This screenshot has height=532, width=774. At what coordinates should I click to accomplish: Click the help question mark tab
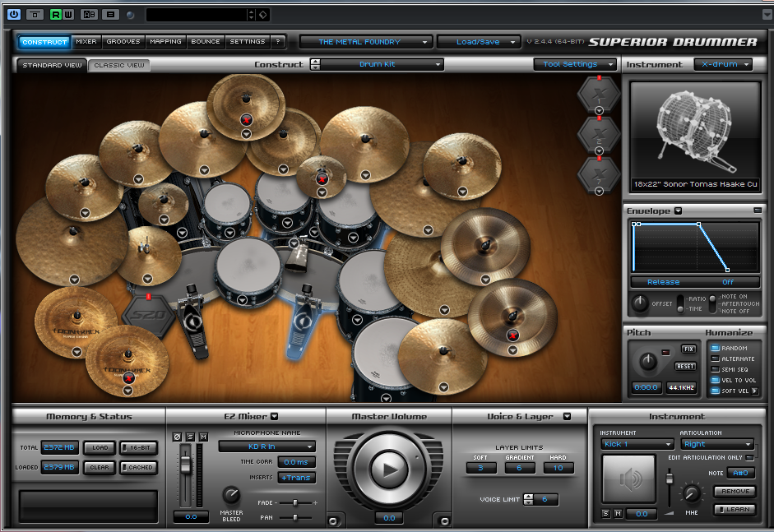278,41
